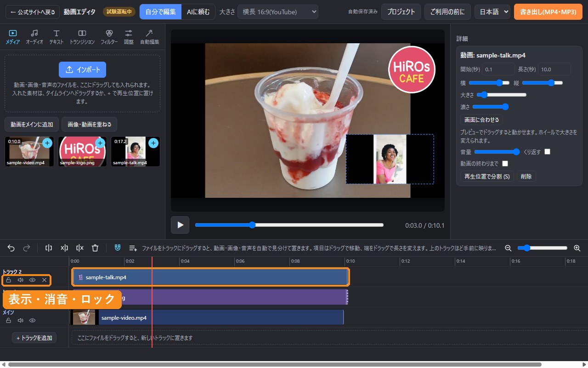588x368 pixels.
Task: Open the 調整 adjustment tab
Action: [129, 37]
